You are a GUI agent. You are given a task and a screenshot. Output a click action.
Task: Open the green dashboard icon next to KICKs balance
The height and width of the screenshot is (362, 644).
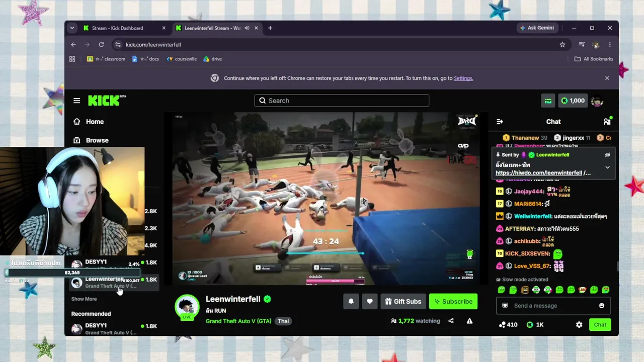point(548,101)
